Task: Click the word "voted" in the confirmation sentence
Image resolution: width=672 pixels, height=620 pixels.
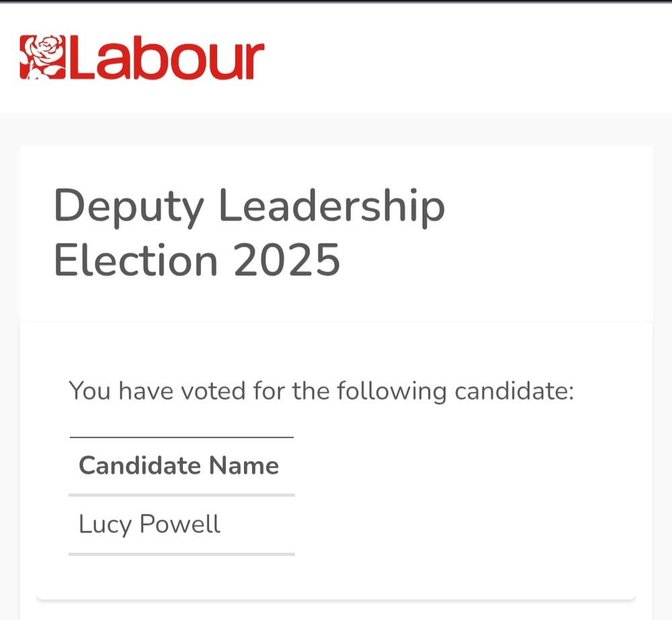Action: [x=214, y=391]
